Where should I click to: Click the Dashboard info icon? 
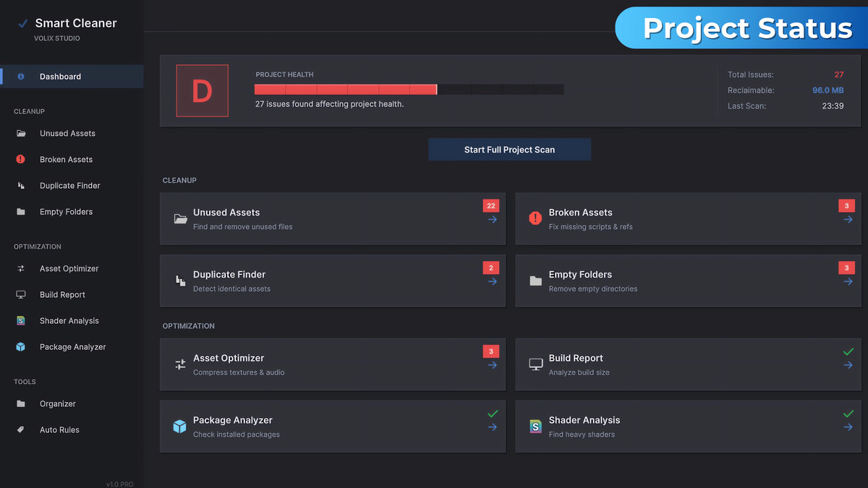pos(21,76)
